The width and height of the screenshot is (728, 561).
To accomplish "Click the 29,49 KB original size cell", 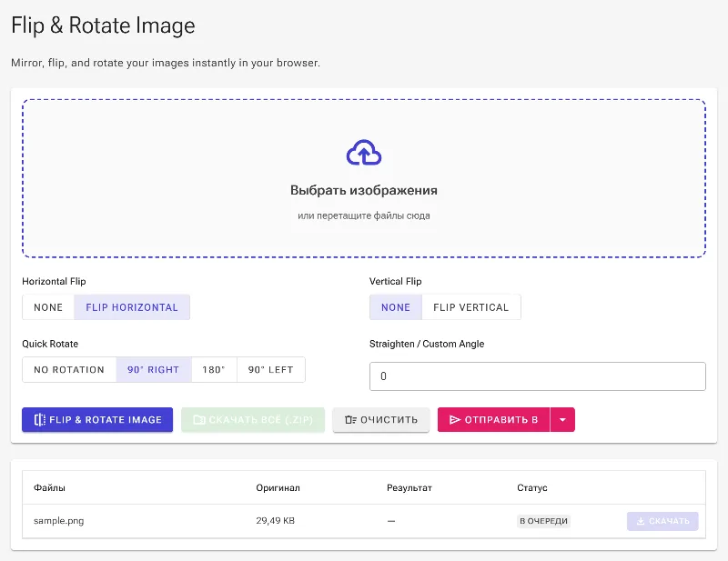I will (276, 521).
